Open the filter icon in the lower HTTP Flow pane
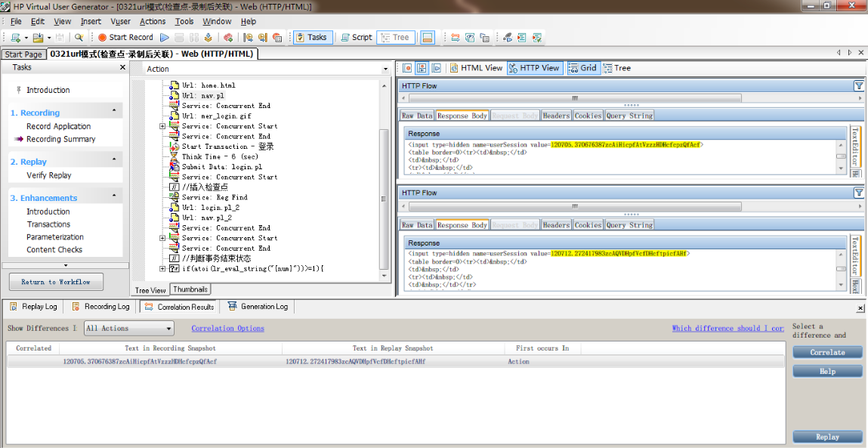868x448 pixels. click(858, 193)
